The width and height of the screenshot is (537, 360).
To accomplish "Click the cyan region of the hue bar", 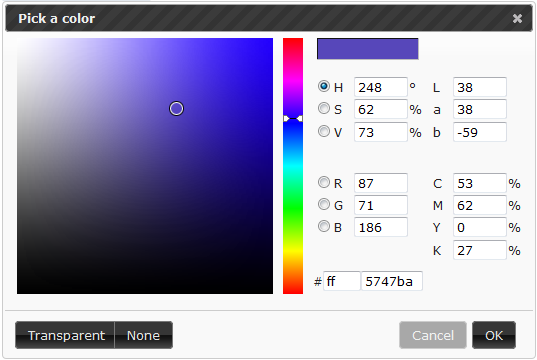I will [293, 166].
